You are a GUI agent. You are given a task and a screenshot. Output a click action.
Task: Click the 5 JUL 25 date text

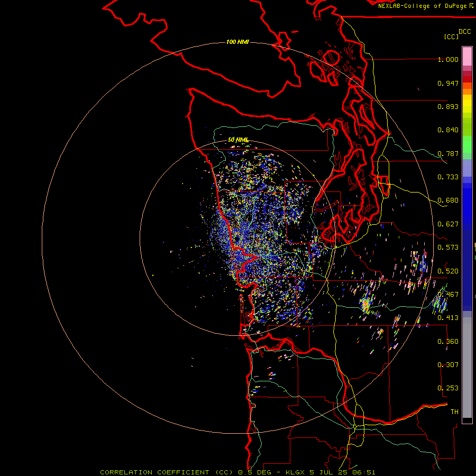[x=329, y=472]
